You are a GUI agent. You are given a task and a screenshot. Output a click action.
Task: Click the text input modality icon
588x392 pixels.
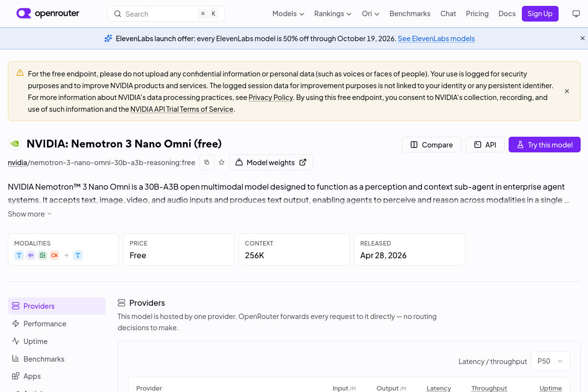point(19,255)
